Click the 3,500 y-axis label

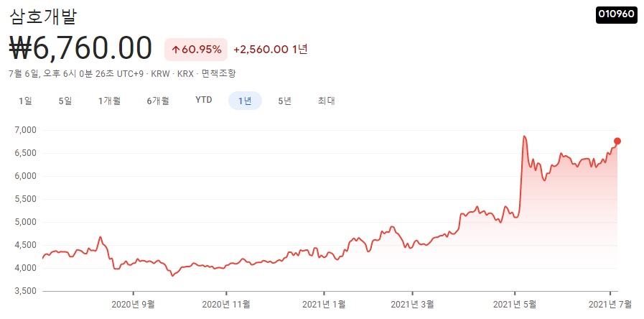[25, 292]
